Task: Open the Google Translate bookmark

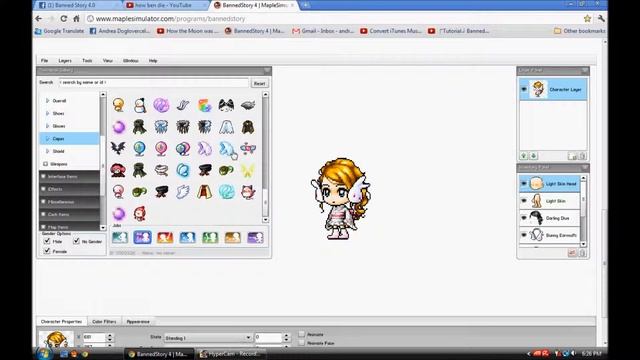Action: pyautogui.click(x=60, y=31)
